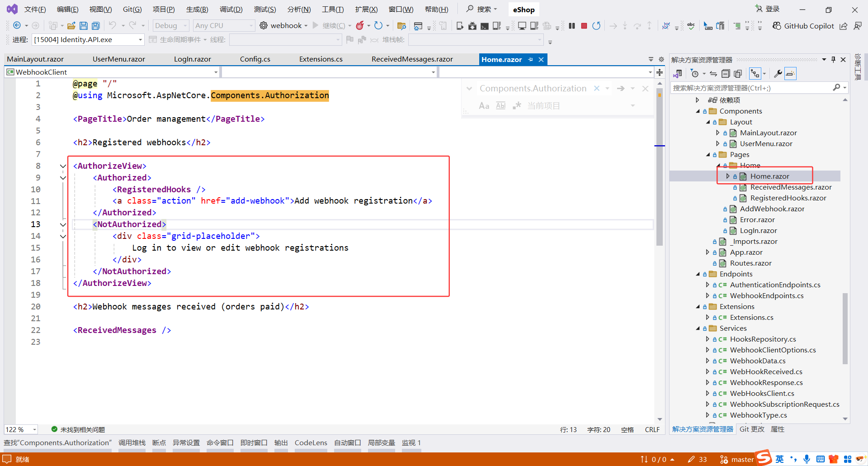Stop debugging with the red square
Image resolution: width=868 pixels, height=466 pixels.
(x=584, y=26)
